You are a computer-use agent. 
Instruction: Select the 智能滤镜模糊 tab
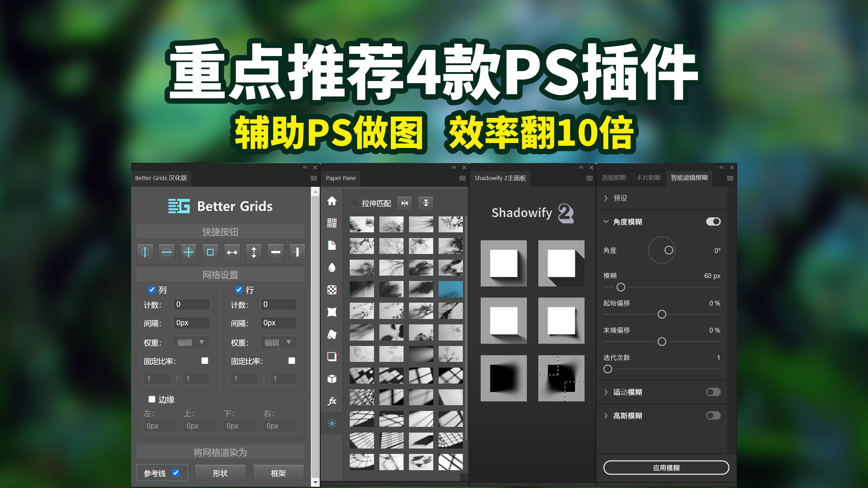point(689,178)
